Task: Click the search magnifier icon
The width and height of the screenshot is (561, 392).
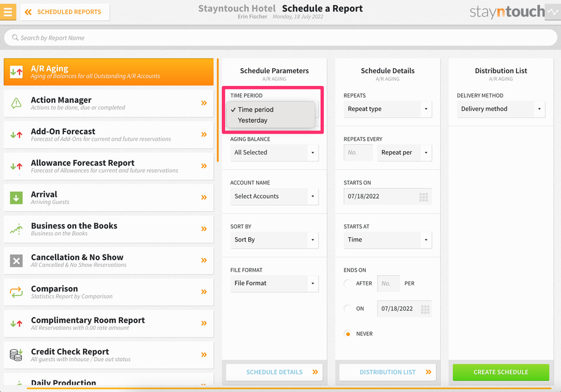Action: coord(15,38)
